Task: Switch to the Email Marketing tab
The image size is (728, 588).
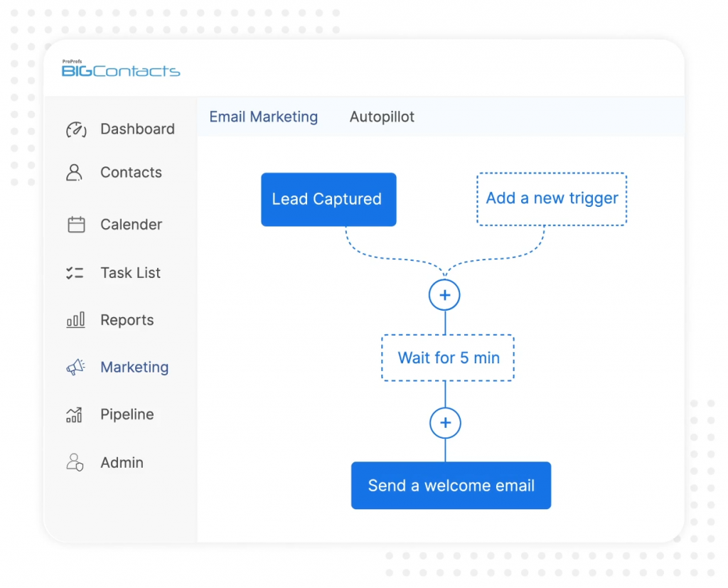Action: coord(263,117)
